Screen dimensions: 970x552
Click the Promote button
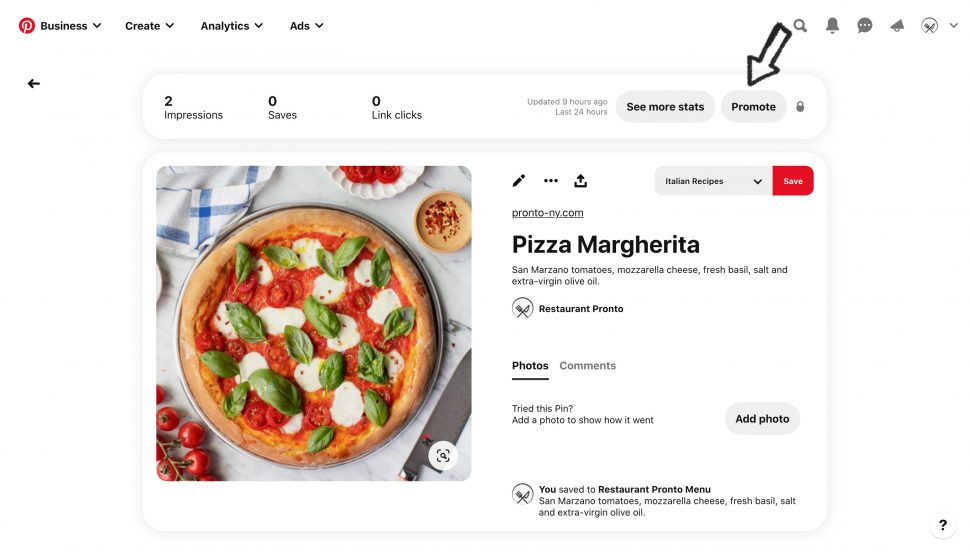point(753,107)
